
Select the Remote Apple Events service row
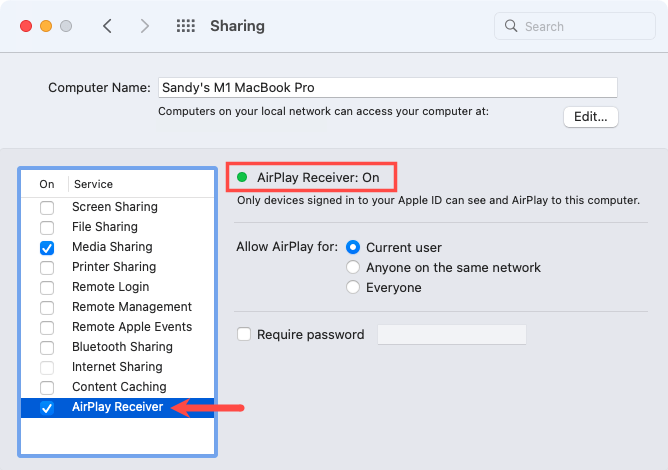(118, 327)
